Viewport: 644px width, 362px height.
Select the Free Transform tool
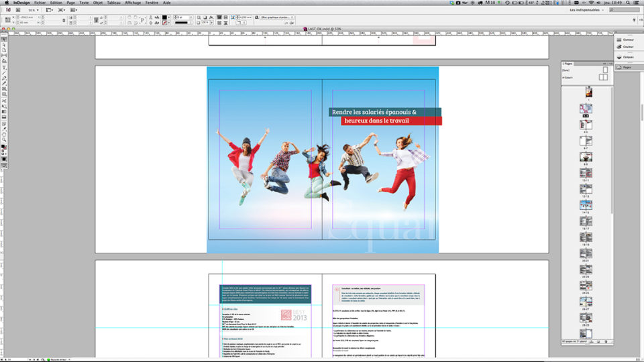point(4,106)
